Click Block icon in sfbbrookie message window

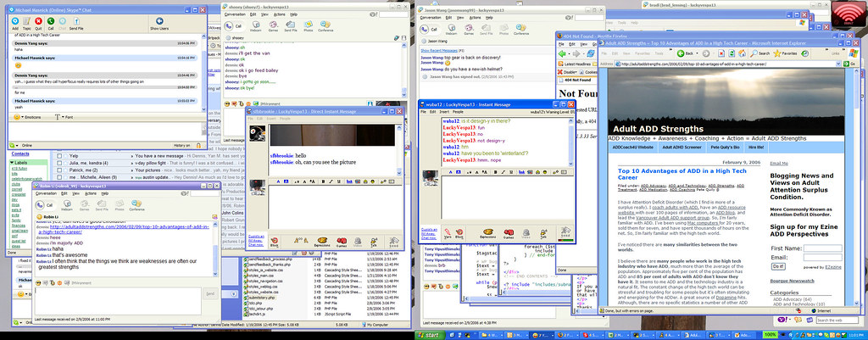pyautogui.click(x=274, y=241)
